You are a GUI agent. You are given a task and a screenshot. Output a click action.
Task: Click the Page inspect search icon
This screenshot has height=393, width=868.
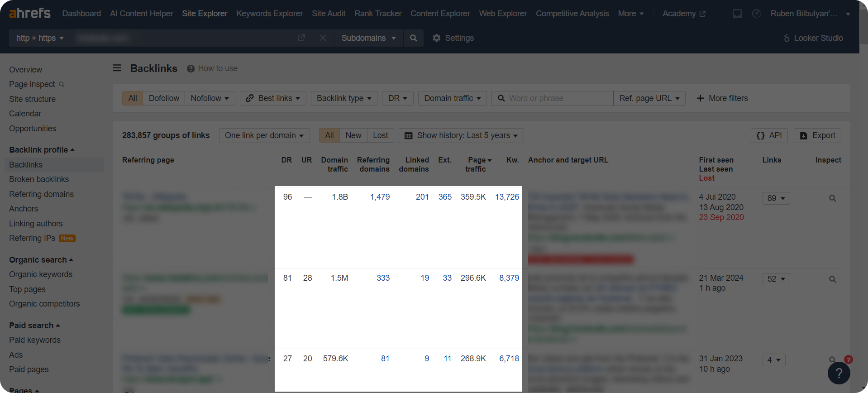coord(62,84)
